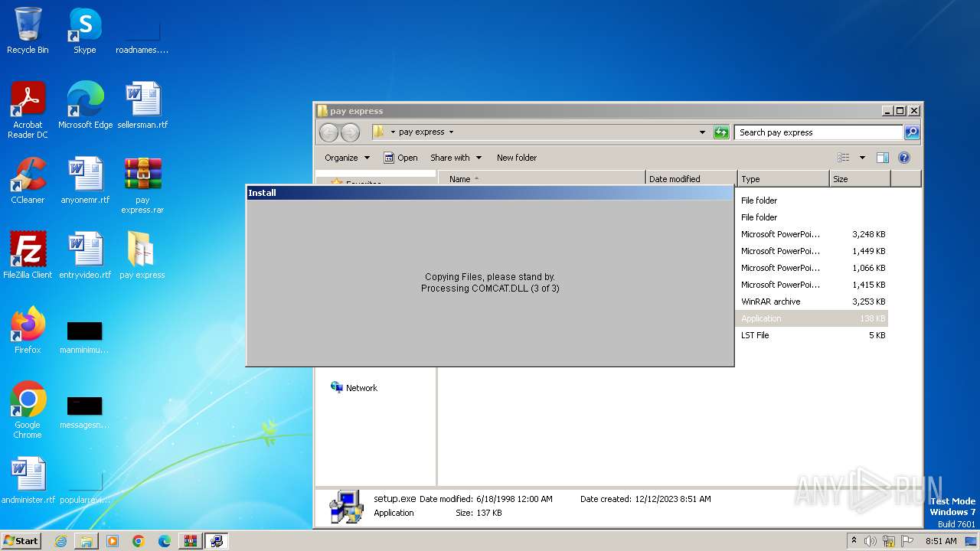Launch Skype from the desktop
This screenshot has height=551, width=980.
pos(84,31)
